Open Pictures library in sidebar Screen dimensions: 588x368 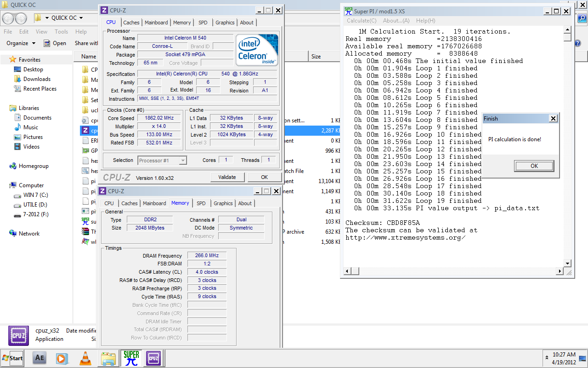click(x=33, y=137)
